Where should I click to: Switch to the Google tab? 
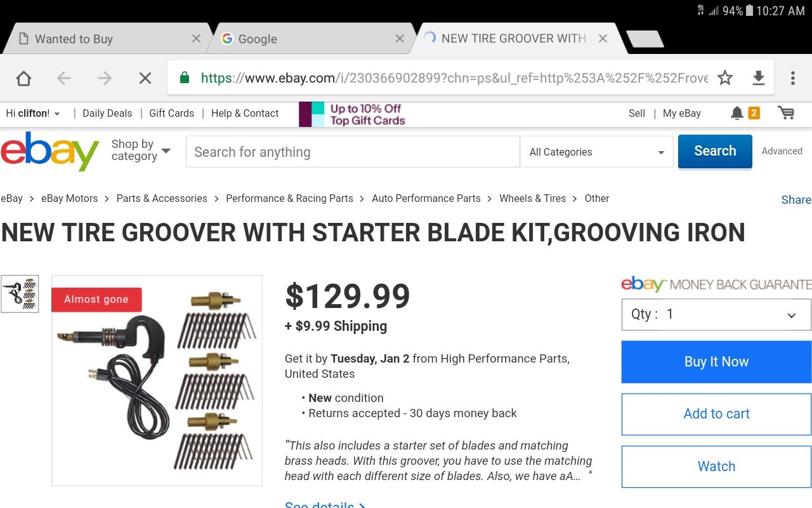pyautogui.click(x=258, y=39)
